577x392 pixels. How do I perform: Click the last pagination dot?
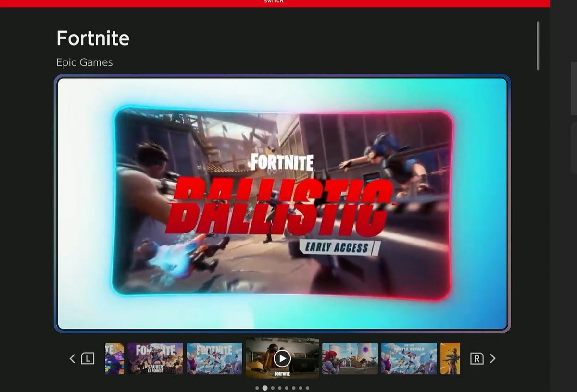click(x=307, y=388)
